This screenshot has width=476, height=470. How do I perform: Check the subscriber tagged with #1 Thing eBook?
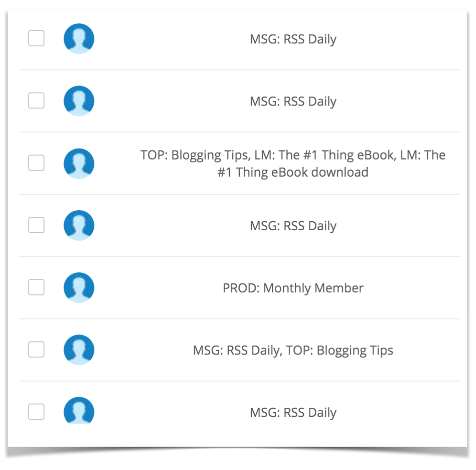[36, 163]
